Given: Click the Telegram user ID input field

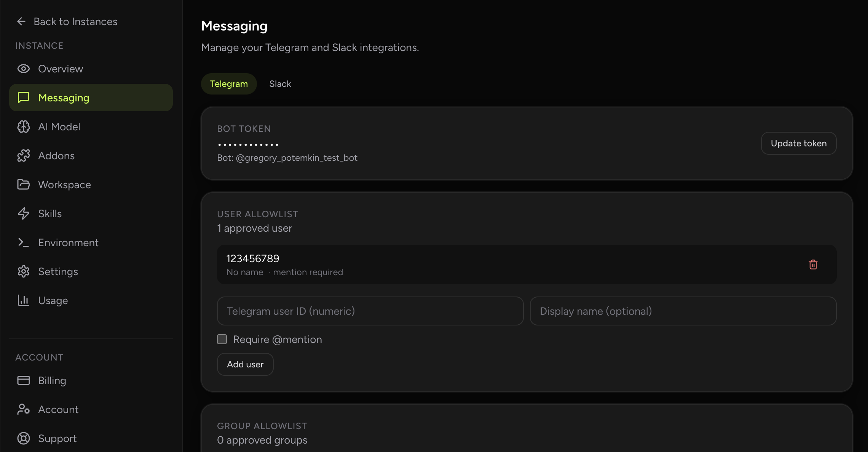Looking at the screenshot, I should coord(369,311).
